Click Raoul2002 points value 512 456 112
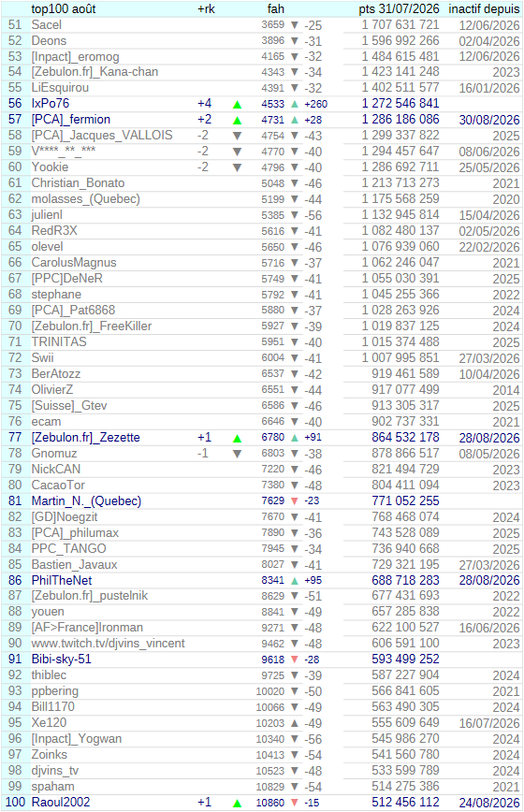The image size is (524, 812). (x=405, y=802)
